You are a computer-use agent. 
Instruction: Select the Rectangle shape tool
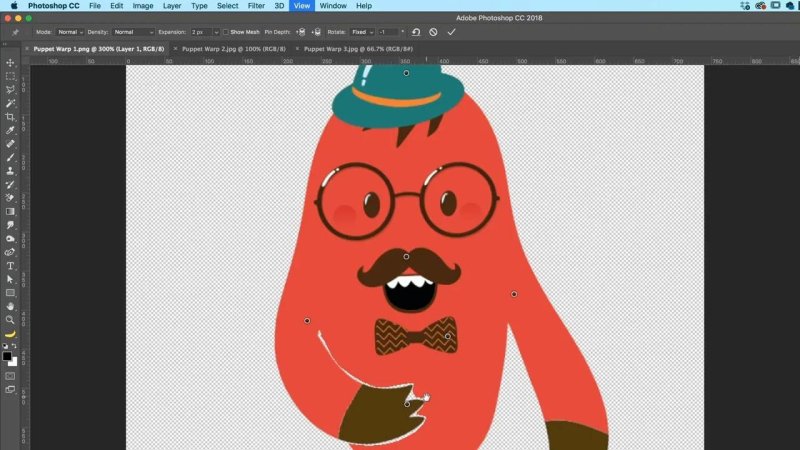click(x=10, y=293)
